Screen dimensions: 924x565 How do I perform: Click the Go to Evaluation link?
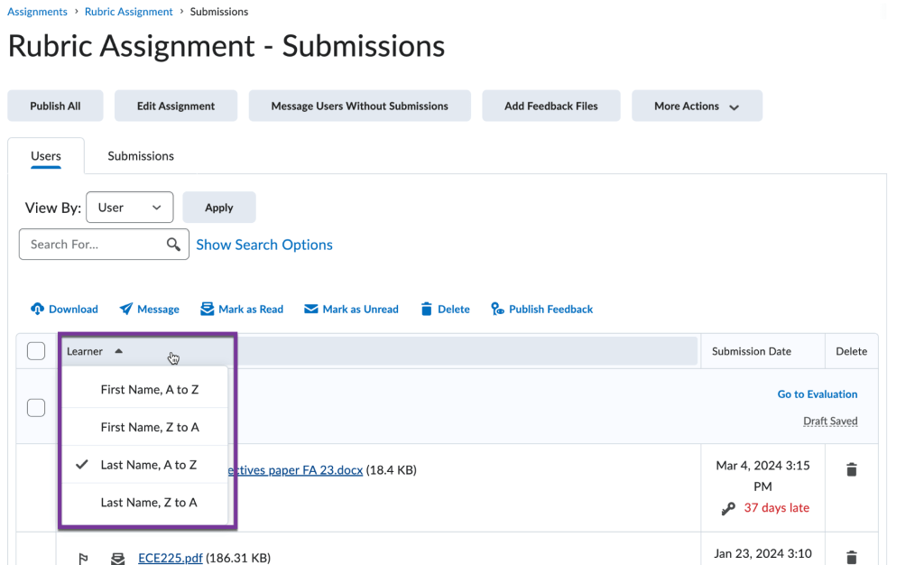point(817,394)
